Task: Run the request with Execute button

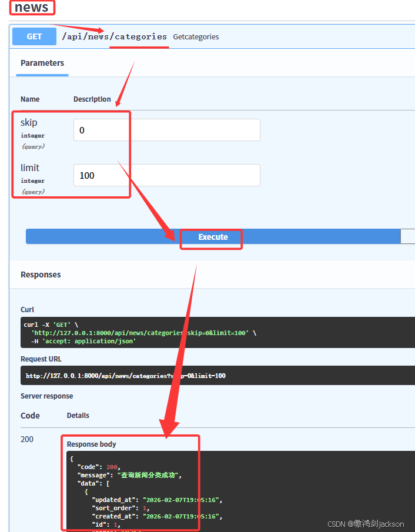Action: pyautogui.click(x=213, y=236)
